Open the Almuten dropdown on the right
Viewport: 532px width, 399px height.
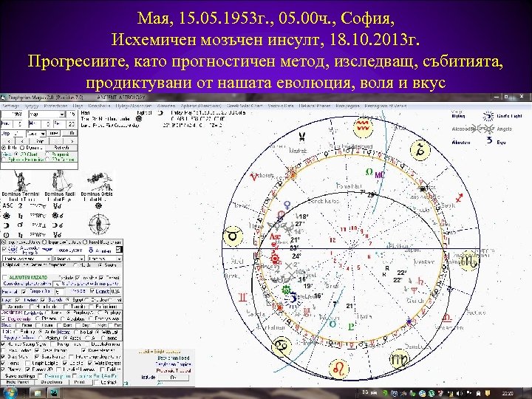[104, 259]
